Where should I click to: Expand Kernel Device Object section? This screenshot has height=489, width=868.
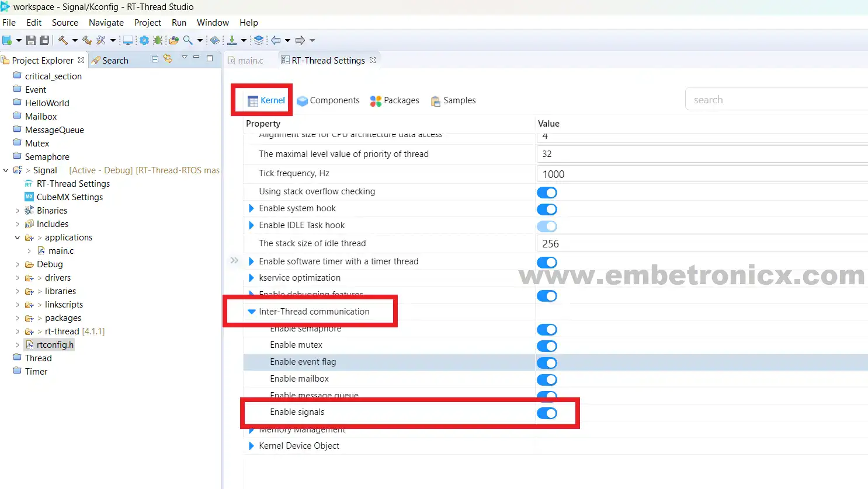(252, 446)
